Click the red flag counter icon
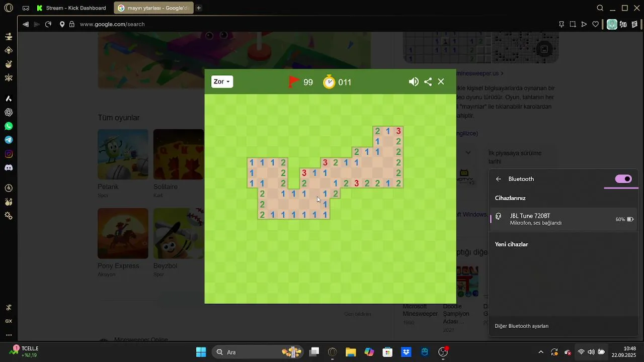Screen dimensions: 644x362 point(294,82)
